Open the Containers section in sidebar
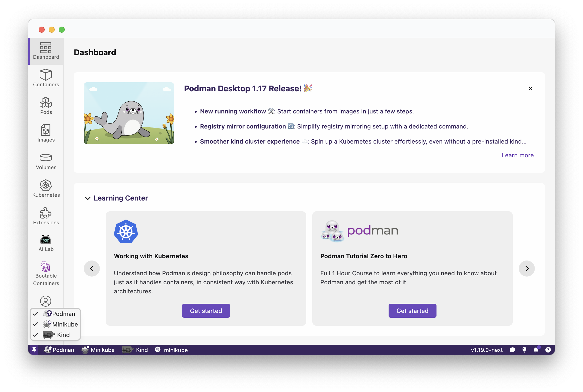The height and width of the screenshot is (392, 583). tap(46, 78)
